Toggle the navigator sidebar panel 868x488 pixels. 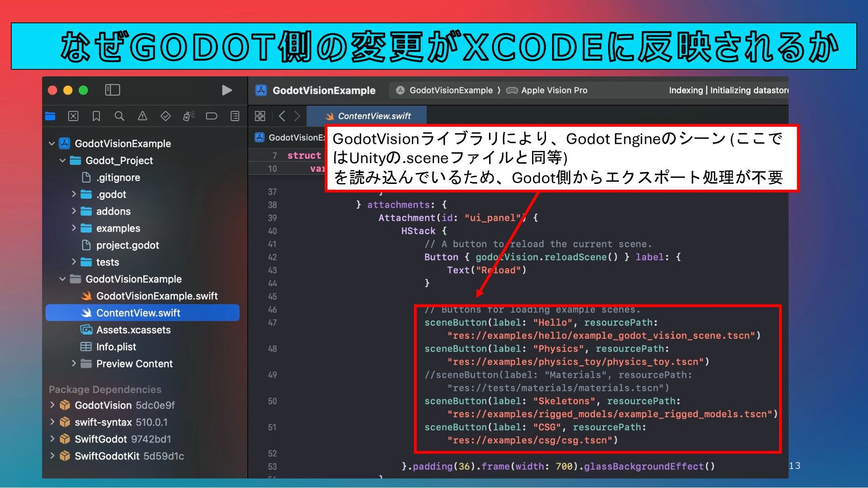112,90
